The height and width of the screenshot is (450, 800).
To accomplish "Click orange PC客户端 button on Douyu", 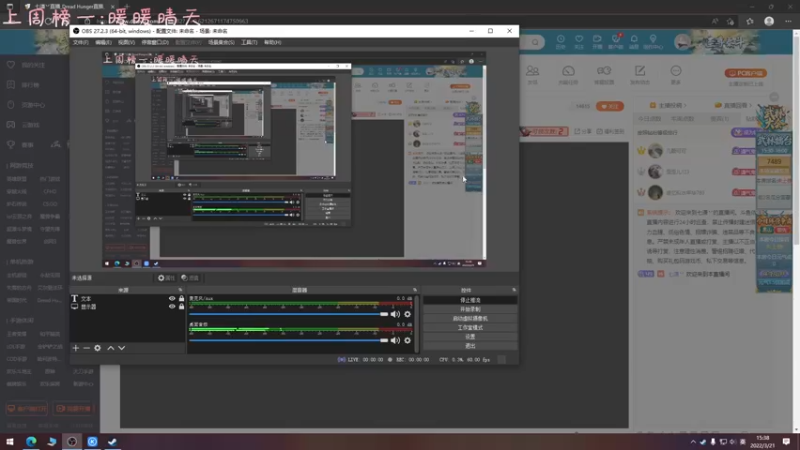I will point(746,73).
